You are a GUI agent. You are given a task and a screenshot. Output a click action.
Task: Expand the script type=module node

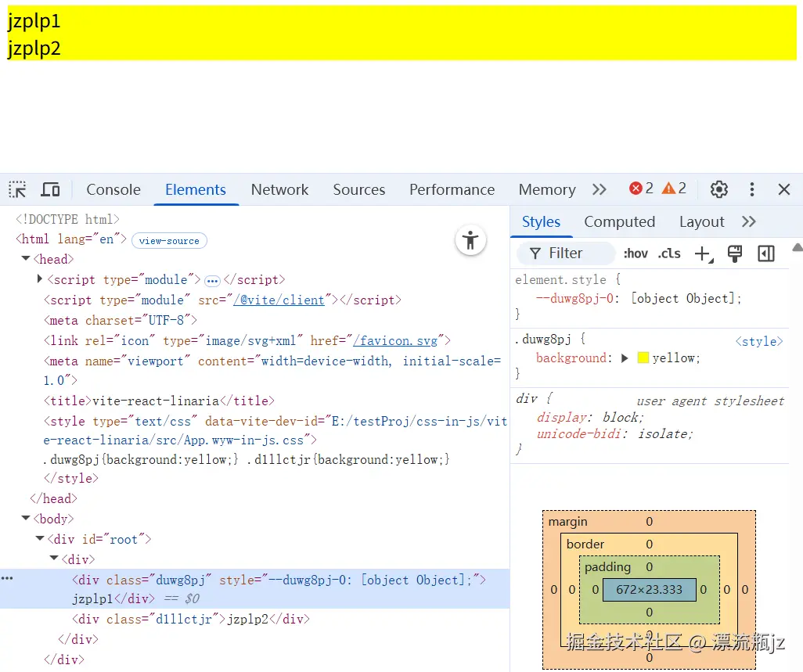[x=39, y=279]
